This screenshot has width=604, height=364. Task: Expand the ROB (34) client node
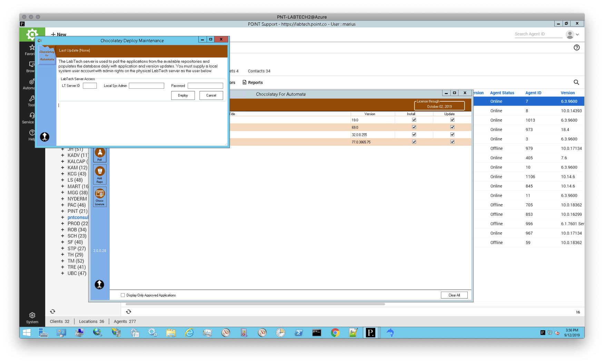62,230
